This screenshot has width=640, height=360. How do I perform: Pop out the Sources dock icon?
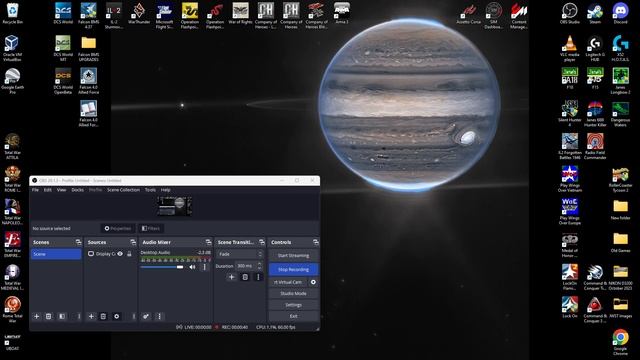[133, 242]
